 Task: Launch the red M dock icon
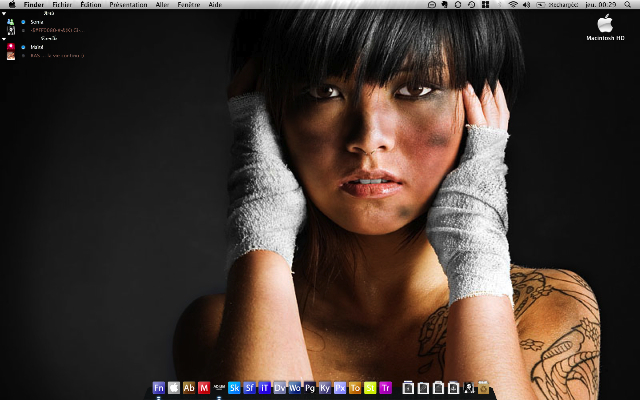point(204,387)
